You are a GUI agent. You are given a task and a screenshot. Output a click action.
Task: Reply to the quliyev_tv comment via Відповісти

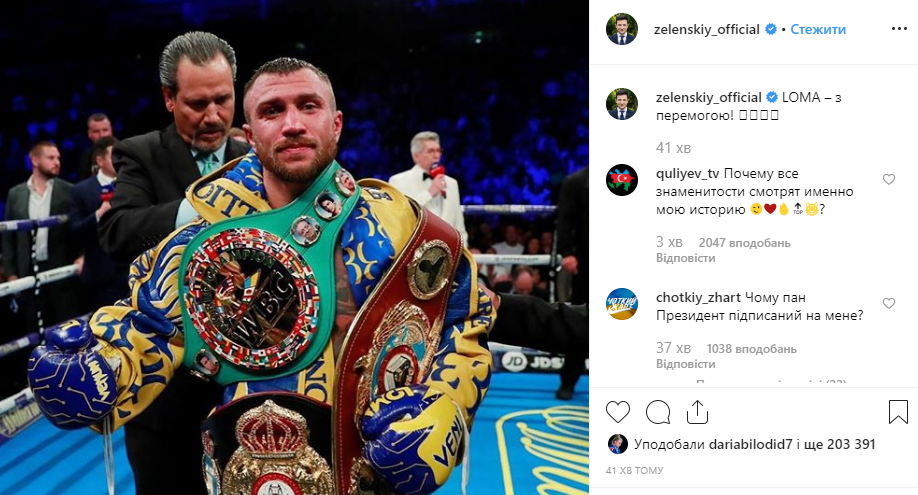[x=685, y=258]
